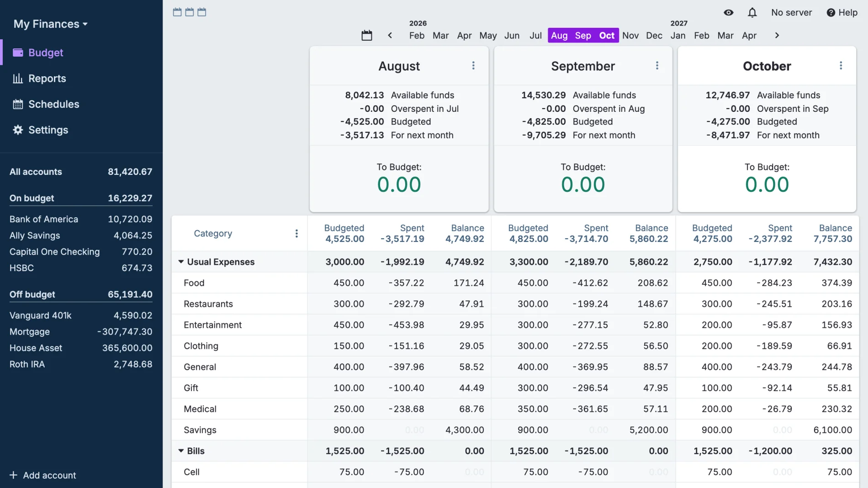Edit Food budgeted amount for August
Screen dimensions: 868x488
(349, 283)
